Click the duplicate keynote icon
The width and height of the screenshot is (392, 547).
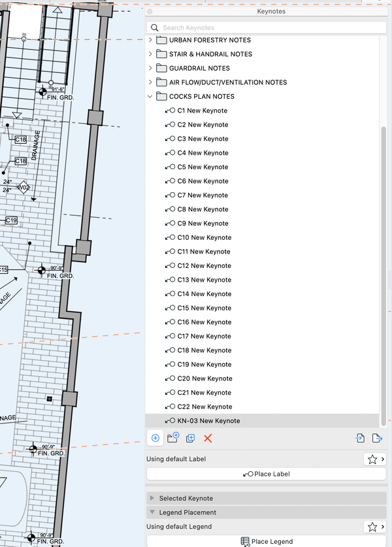[190, 438]
